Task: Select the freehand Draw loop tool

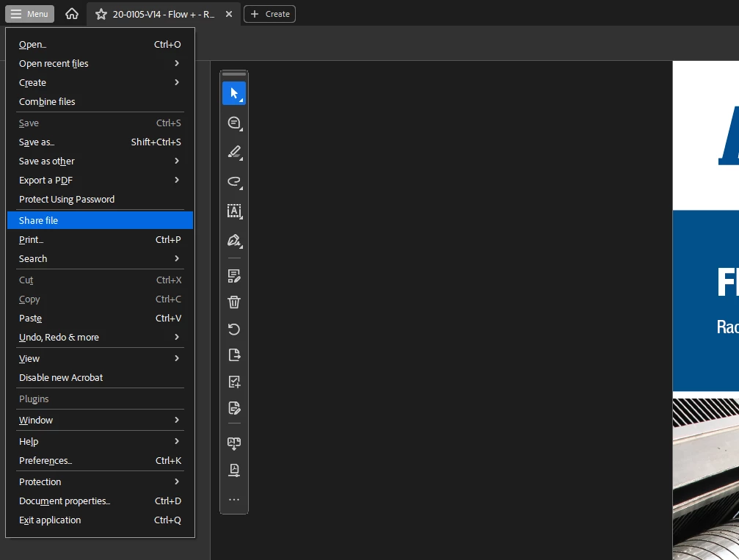Action: tap(234, 181)
